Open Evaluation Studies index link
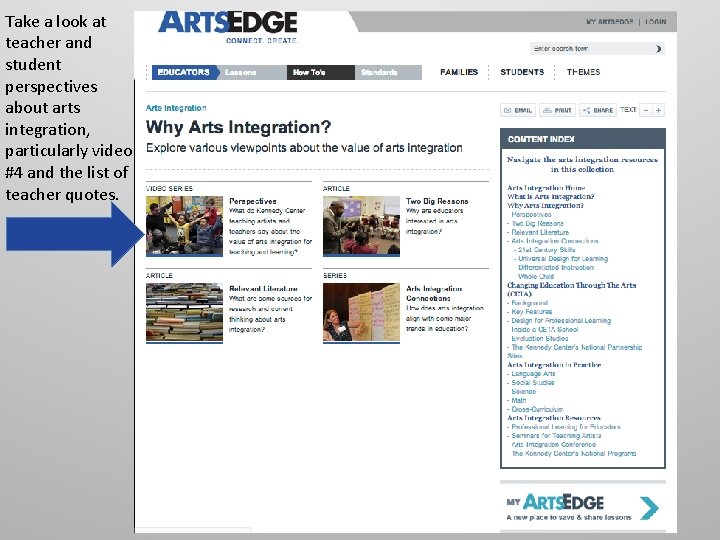The image size is (720, 540). [540, 338]
